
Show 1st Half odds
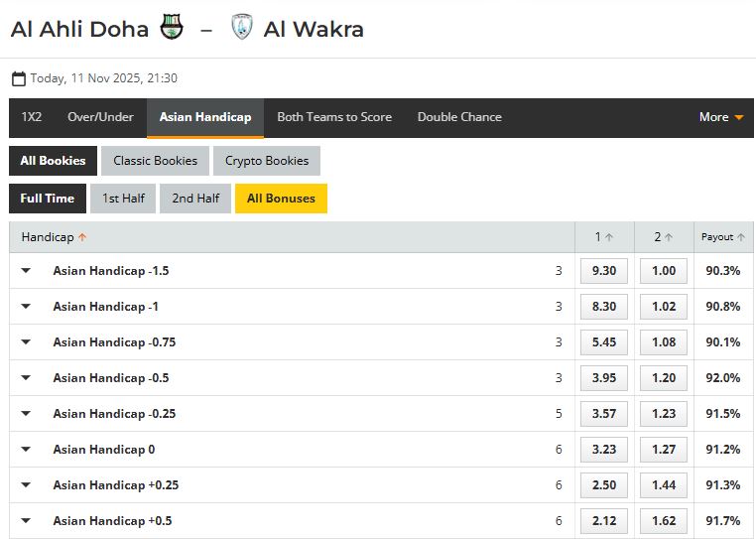pos(124,199)
